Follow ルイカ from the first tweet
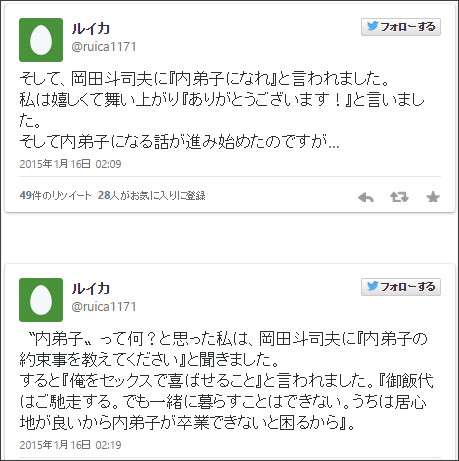 coord(401,27)
